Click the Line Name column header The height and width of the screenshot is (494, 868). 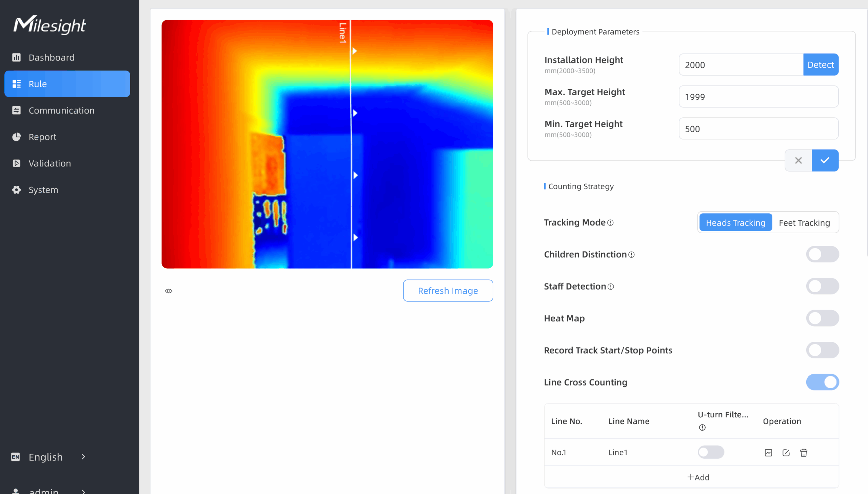[629, 421]
